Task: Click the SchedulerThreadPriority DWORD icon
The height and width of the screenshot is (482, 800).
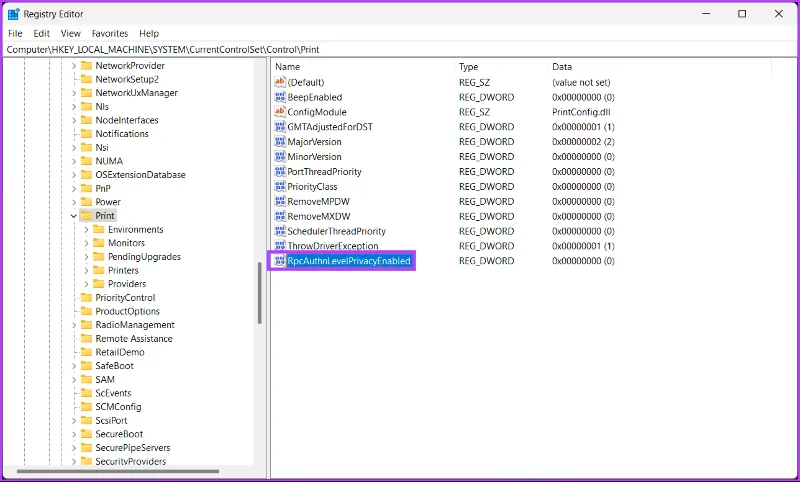Action: point(280,231)
